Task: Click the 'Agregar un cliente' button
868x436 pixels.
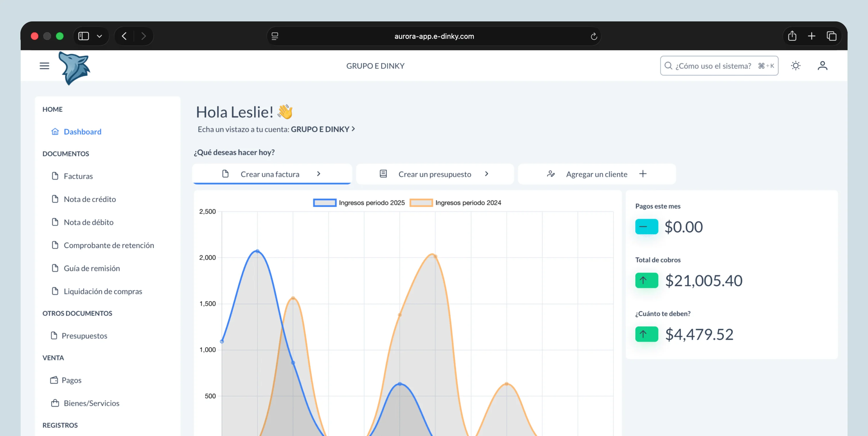Action: (x=597, y=174)
